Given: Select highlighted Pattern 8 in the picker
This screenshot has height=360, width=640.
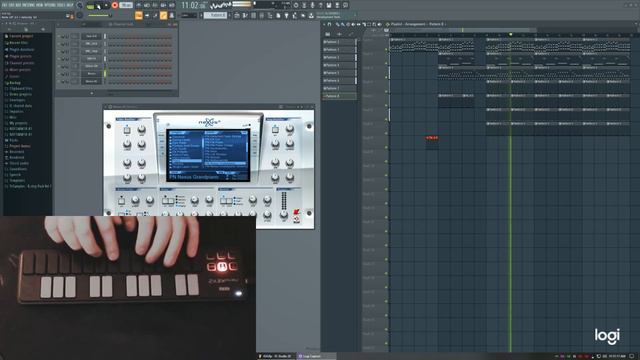Looking at the screenshot, I should 339,96.
